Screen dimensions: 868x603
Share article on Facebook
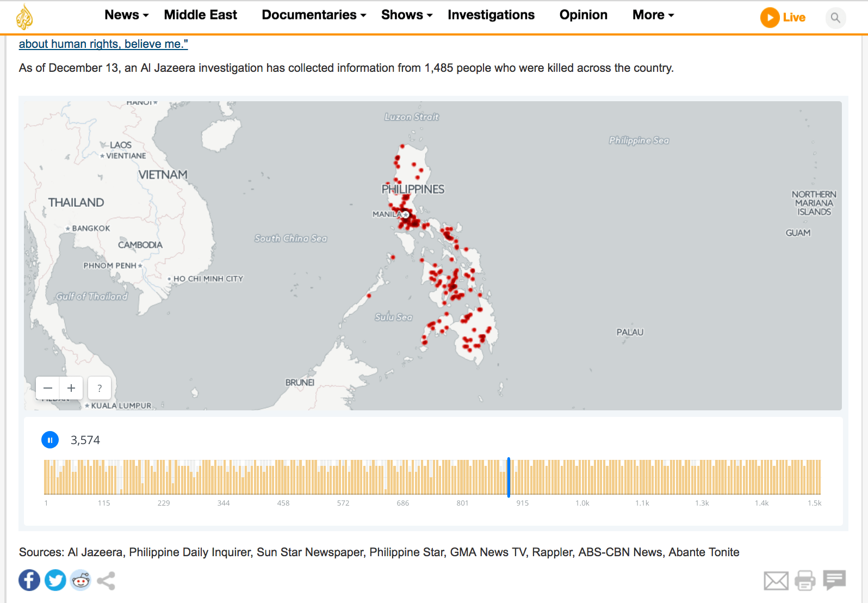pos(29,580)
